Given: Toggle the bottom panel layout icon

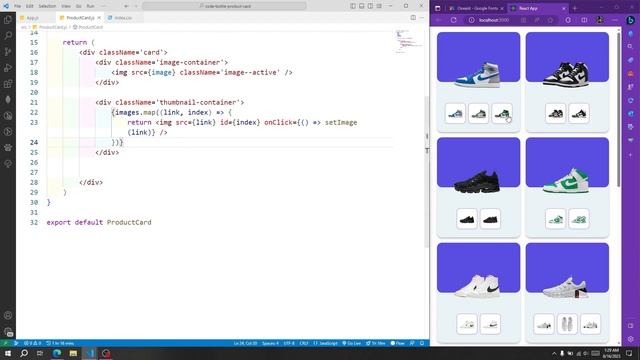Looking at the screenshot, I should [x=362, y=6].
